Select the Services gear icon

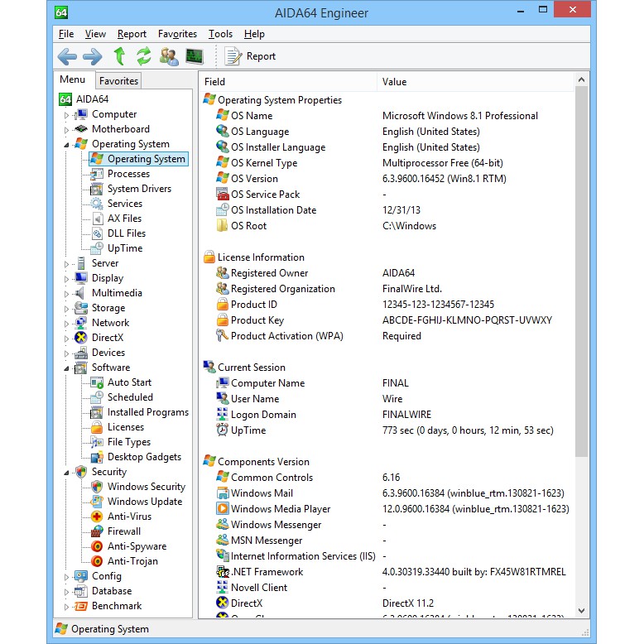coord(97,204)
